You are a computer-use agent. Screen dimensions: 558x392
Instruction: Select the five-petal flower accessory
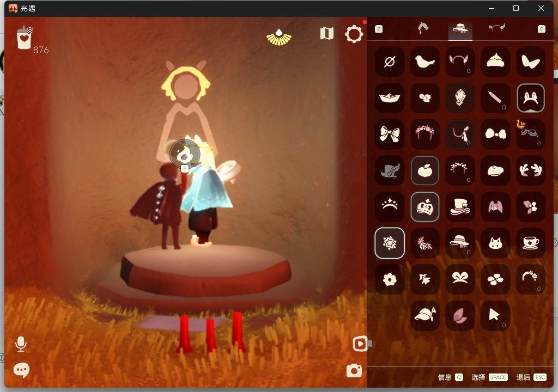point(390,280)
